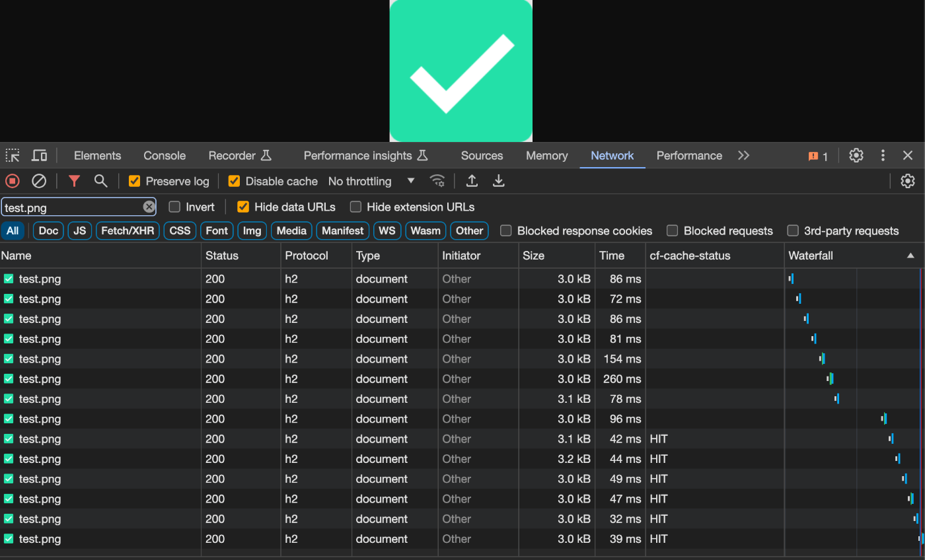Select the Img request filter
Viewport: 925px width, 560px height.
click(x=252, y=230)
